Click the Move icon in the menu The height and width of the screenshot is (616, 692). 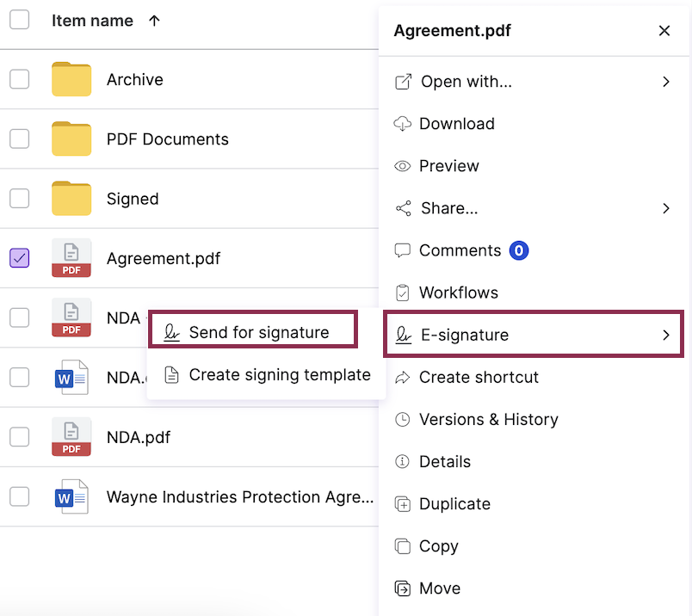pyautogui.click(x=403, y=588)
